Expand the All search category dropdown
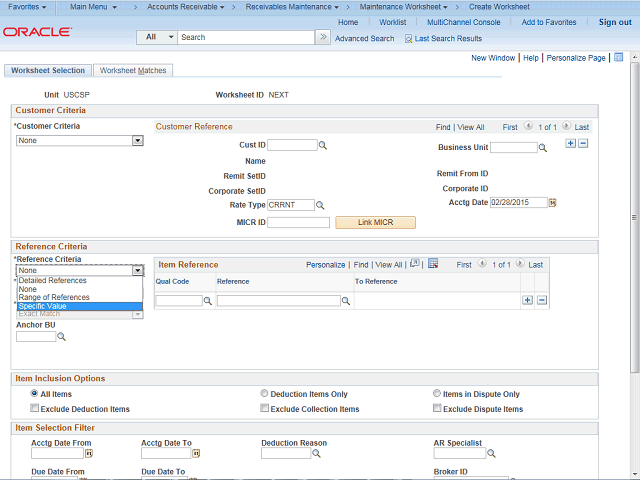640x480 pixels. (158, 37)
